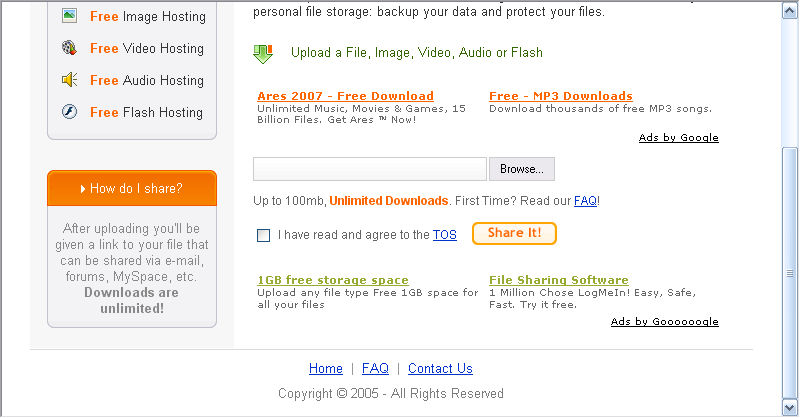Viewport: 800px width, 418px height.
Task: Open the FAQ link after 'Read our'
Action: 585,201
